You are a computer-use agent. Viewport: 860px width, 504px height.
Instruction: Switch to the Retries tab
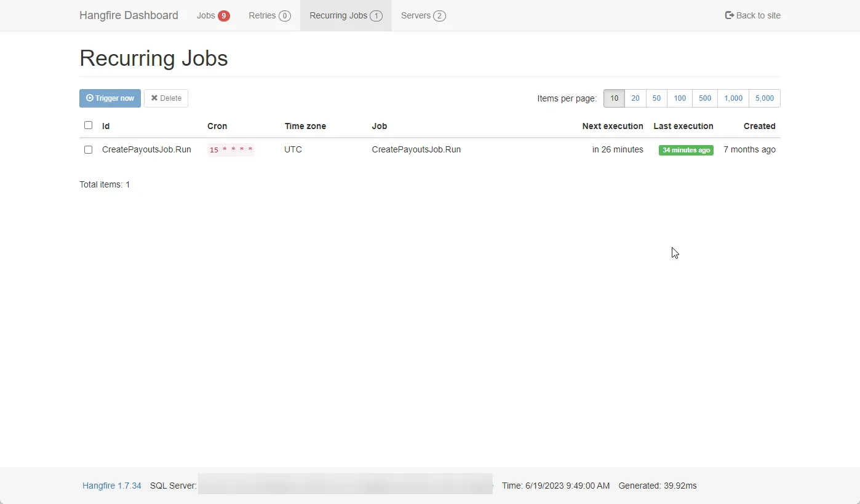[262, 15]
